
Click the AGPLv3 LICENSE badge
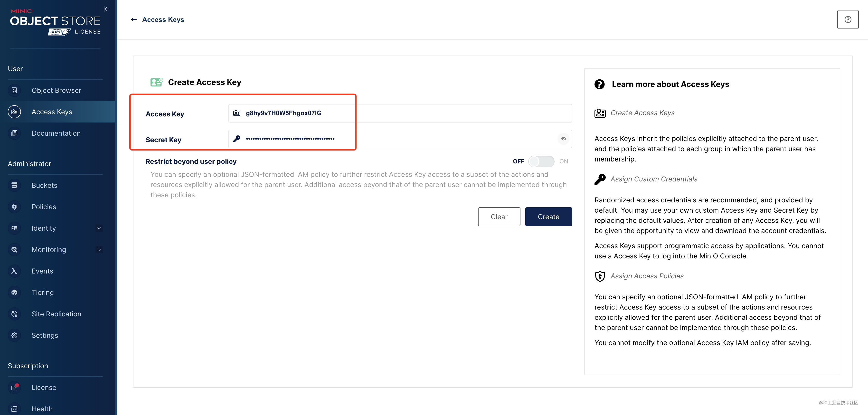point(74,32)
